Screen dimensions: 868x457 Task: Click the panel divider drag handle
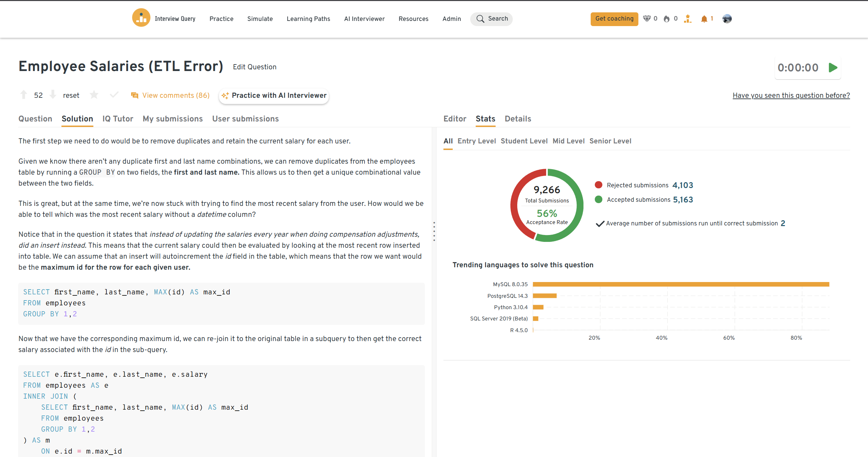click(x=434, y=231)
